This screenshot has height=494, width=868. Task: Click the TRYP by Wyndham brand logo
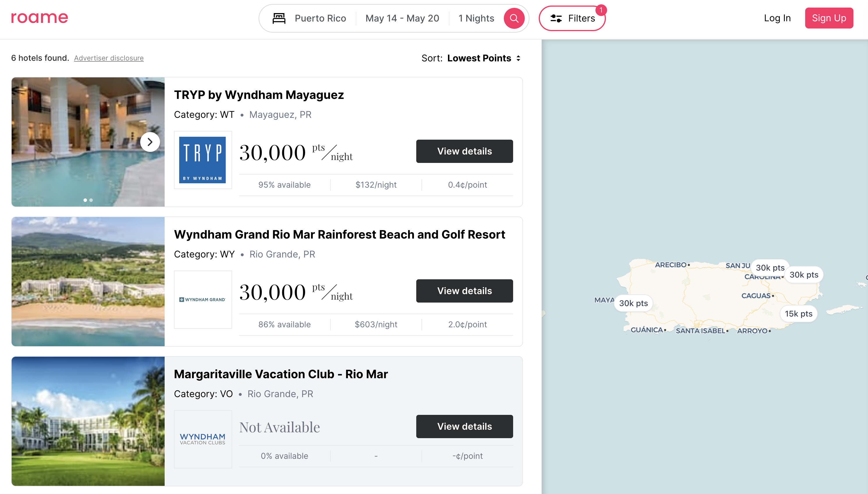(x=203, y=160)
